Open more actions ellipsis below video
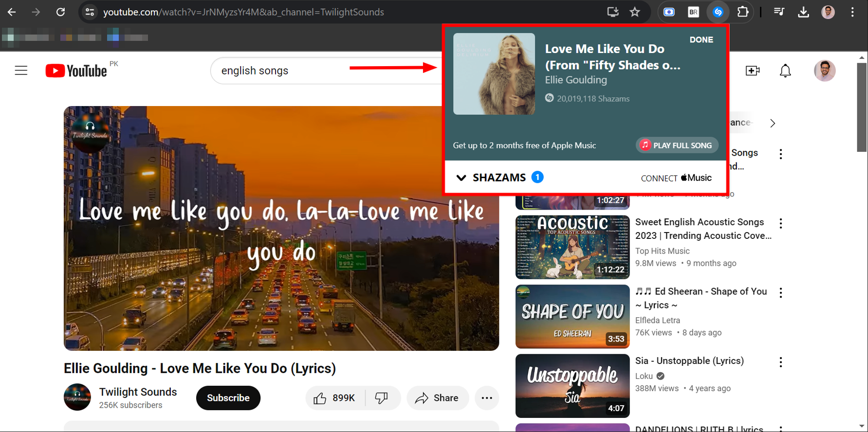Image resolution: width=868 pixels, height=432 pixels. pyautogui.click(x=487, y=398)
